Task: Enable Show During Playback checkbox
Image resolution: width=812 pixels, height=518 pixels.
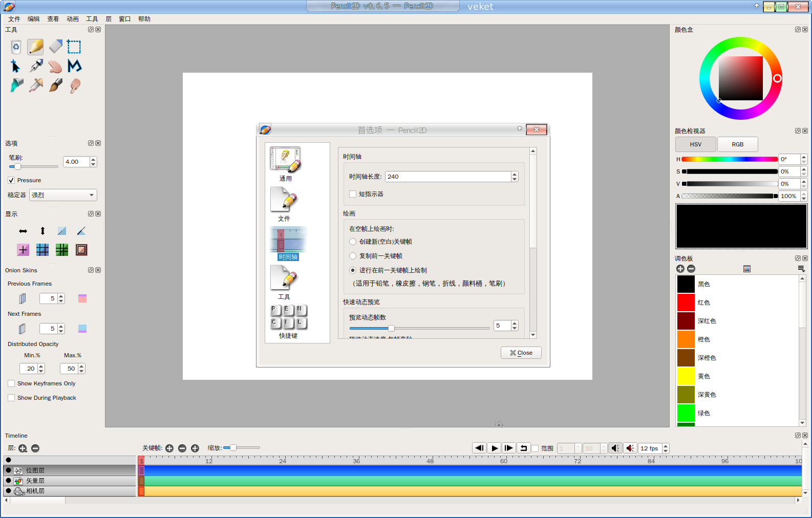Action: click(x=11, y=398)
